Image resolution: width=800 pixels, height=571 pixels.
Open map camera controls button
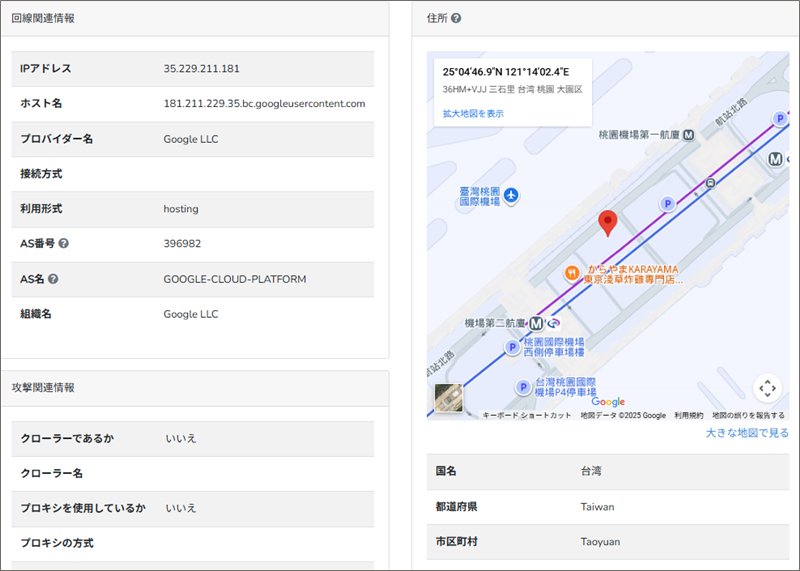pos(767,388)
